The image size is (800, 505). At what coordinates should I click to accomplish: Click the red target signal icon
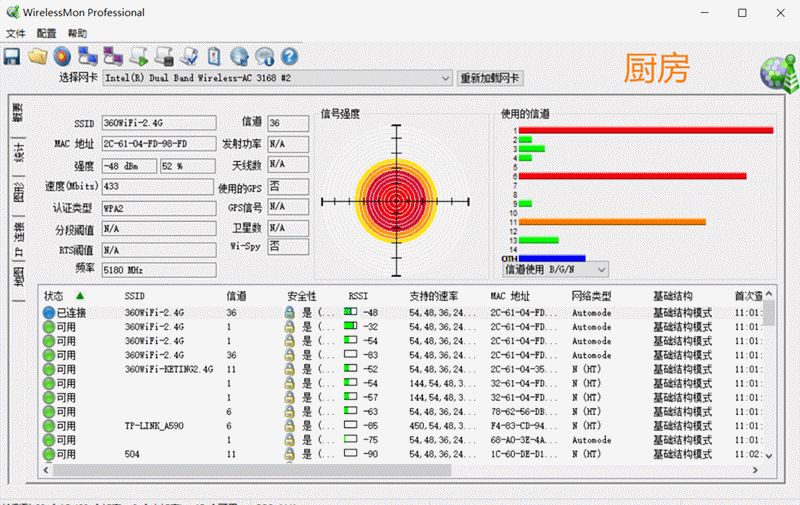tap(62, 56)
